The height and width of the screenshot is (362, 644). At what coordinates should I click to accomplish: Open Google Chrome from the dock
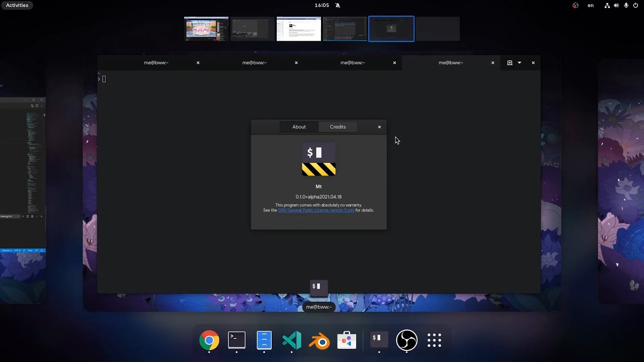[x=209, y=340]
